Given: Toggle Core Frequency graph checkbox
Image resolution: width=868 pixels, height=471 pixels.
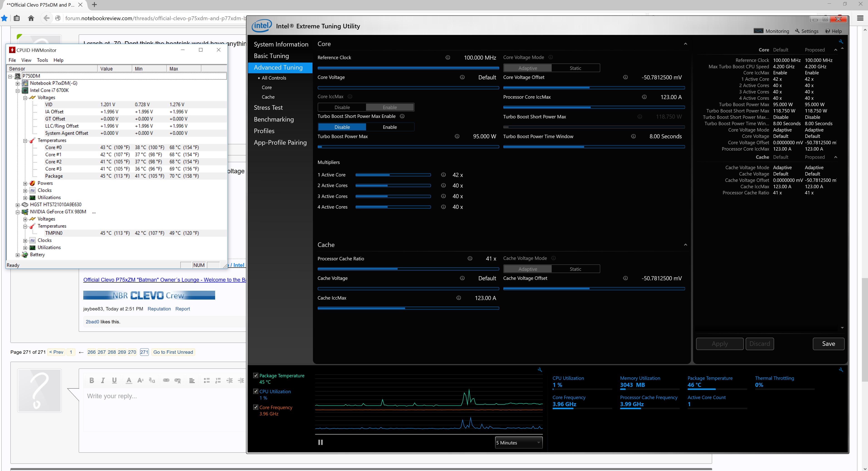Looking at the screenshot, I should click(x=256, y=407).
